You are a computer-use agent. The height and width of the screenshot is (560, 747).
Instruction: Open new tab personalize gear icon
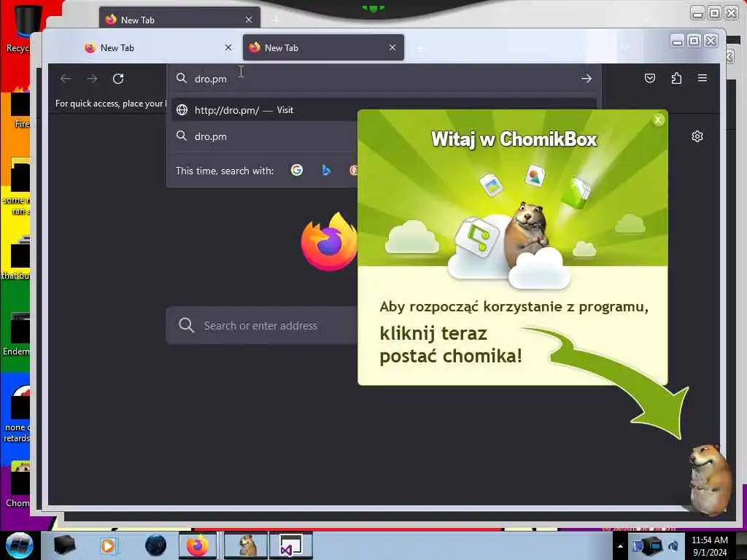[697, 136]
